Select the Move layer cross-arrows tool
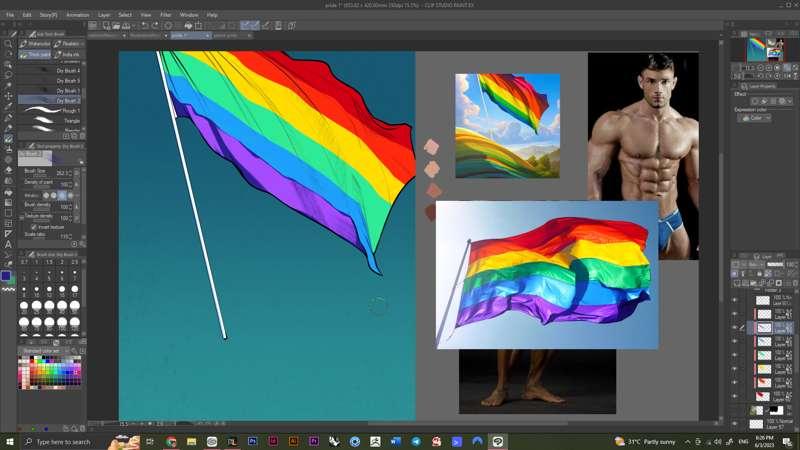The image size is (800, 450). pyautogui.click(x=8, y=96)
